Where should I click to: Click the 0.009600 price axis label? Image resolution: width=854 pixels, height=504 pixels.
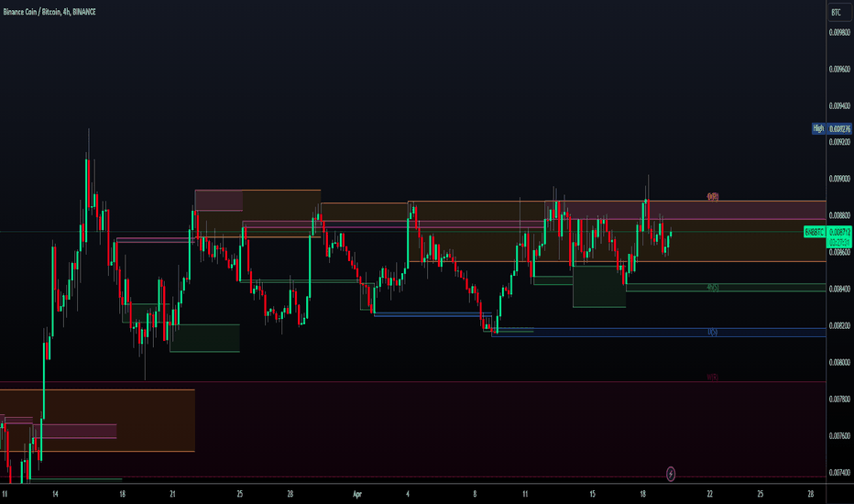[x=839, y=70]
